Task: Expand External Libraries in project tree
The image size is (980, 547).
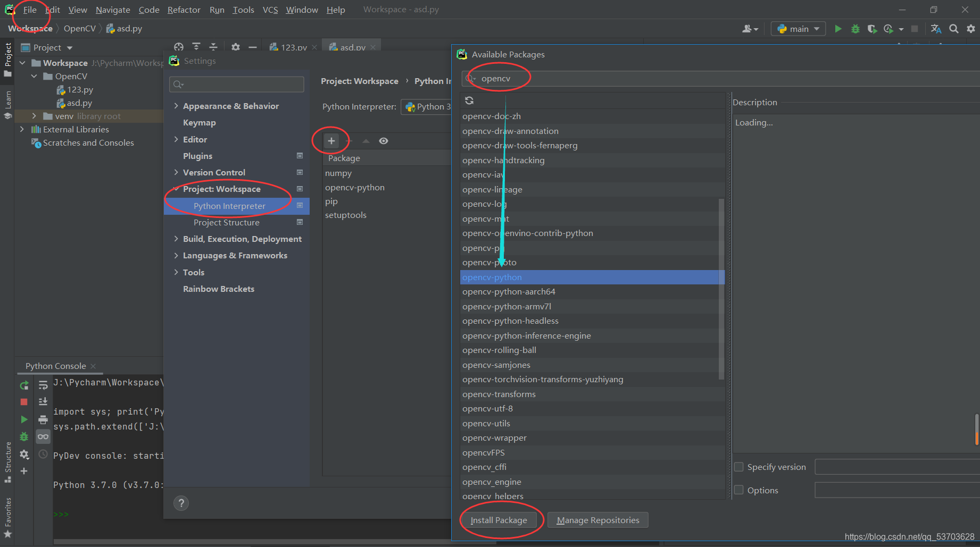Action: (x=22, y=129)
